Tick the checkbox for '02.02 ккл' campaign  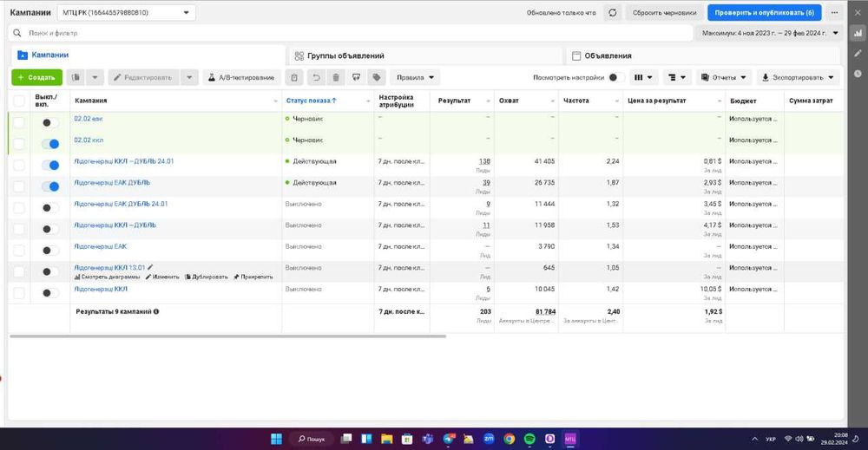pos(19,143)
